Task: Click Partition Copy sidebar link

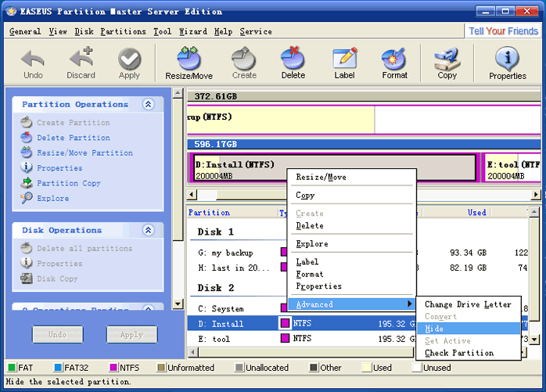Action: [69, 183]
